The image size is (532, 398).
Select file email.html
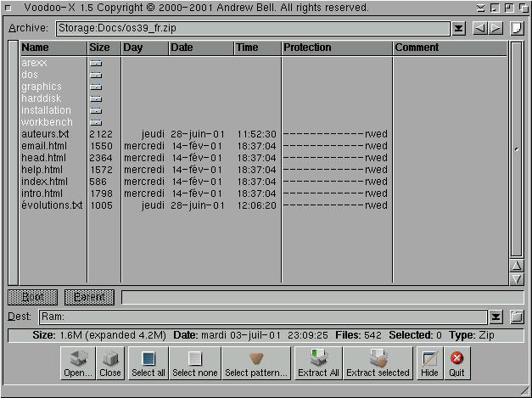pyautogui.click(x=44, y=146)
